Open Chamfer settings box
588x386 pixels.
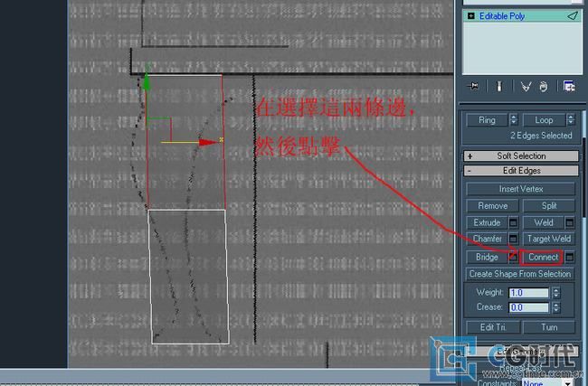[513, 239]
